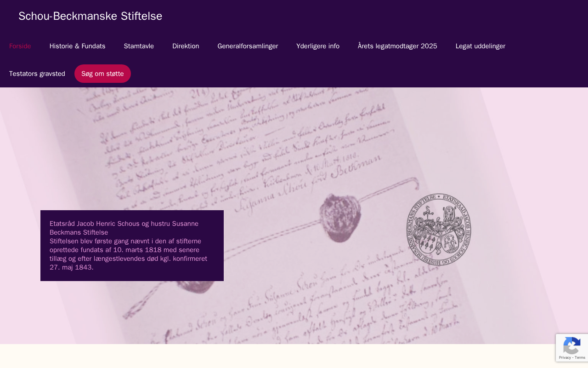Click the Schou-Beckmanske Stiftelse site title
Viewport: 588px width, 368px height.
pyautogui.click(x=90, y=16)
